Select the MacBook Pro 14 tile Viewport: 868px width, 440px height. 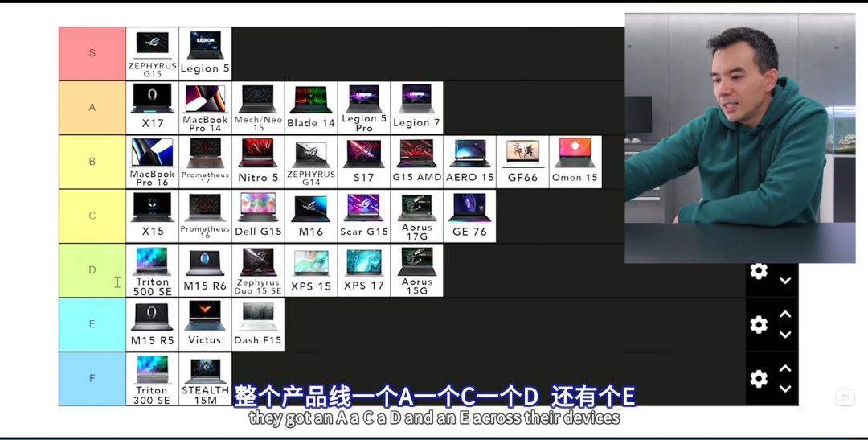tap(205, 108)
